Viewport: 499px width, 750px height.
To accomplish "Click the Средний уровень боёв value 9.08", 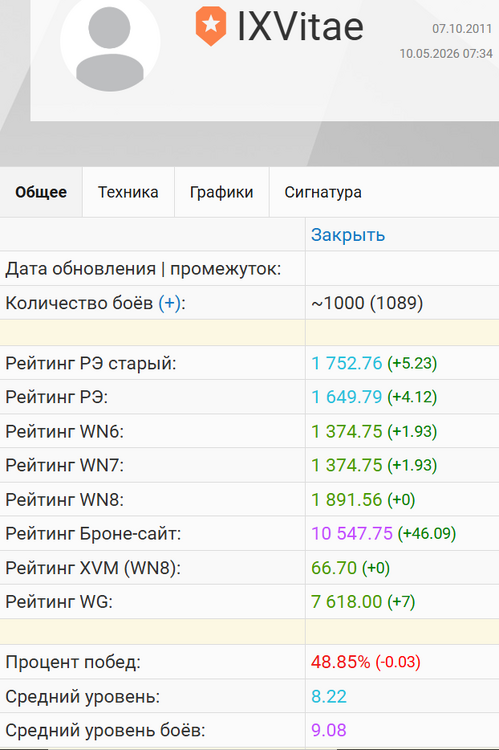I will [329, 730].
